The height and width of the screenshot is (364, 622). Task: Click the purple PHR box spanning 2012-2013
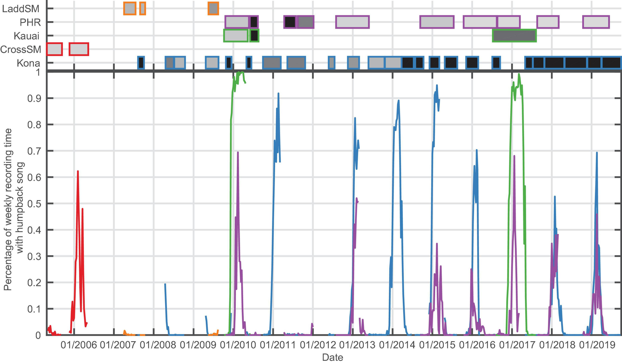[352, 22]
